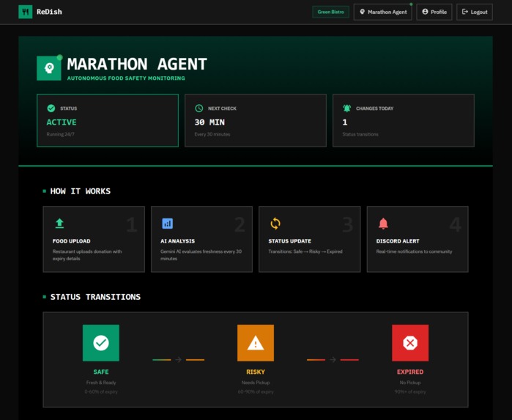Click the location pin icon in Marathon Agent button
Screen dimensions: 512x420
pos(362,12)
